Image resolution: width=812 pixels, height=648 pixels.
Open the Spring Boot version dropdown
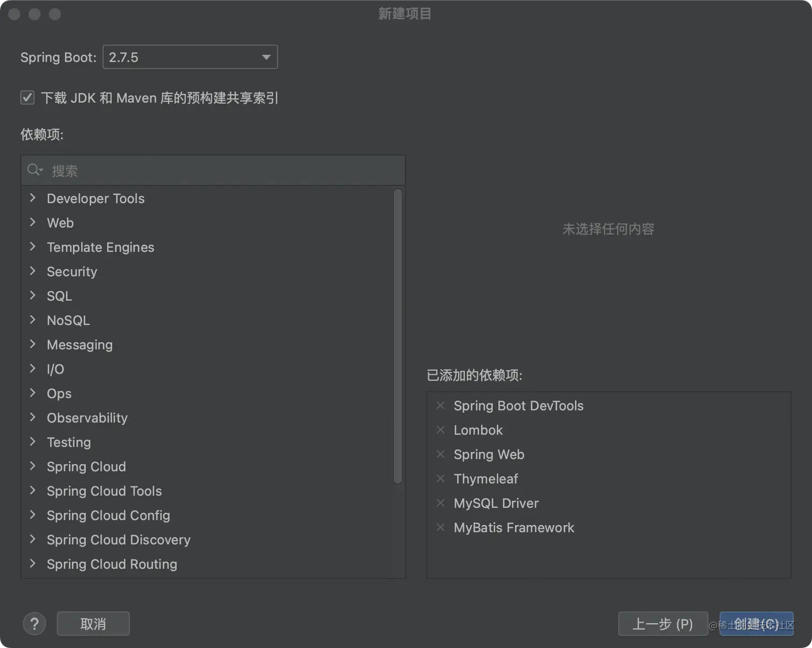click(190, 57)
